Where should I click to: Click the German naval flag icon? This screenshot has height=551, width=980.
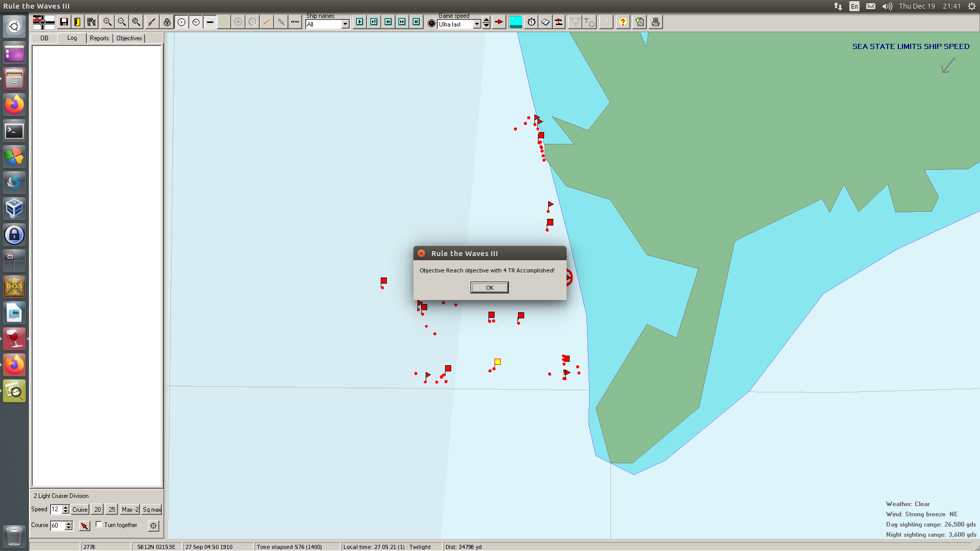(x=43, y=22)
